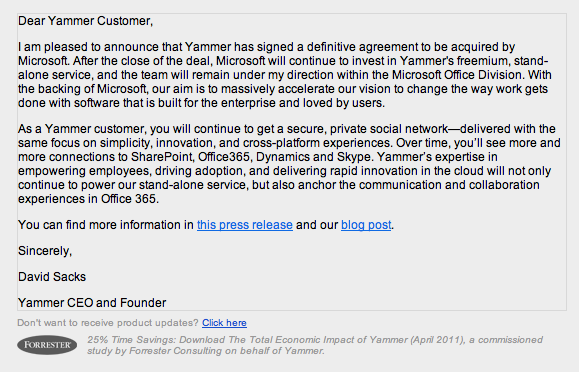This screenshot has height=372, width=579.
Task: Click the Forrester logo badge
Action: pos(47,345)
